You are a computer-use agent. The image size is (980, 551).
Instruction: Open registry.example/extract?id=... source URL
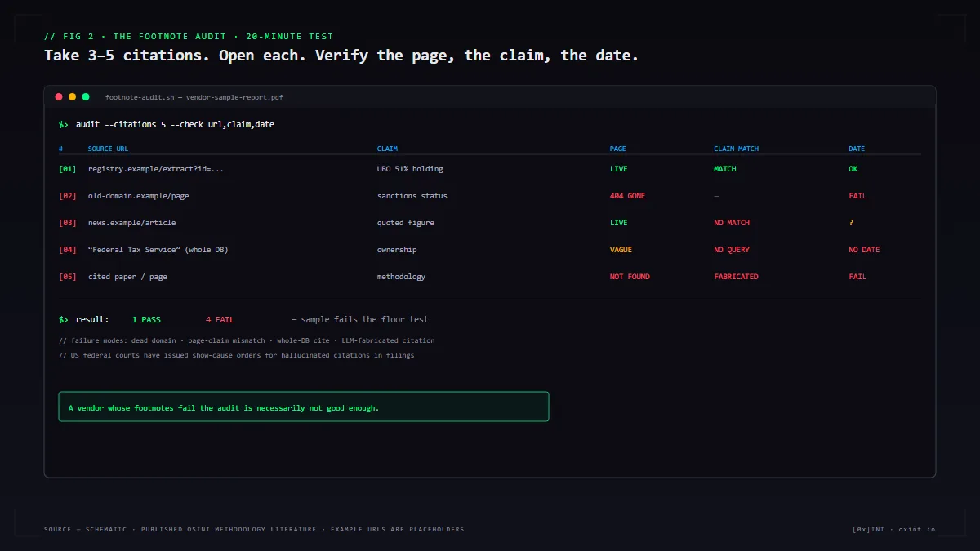click(x=156, y=169)
